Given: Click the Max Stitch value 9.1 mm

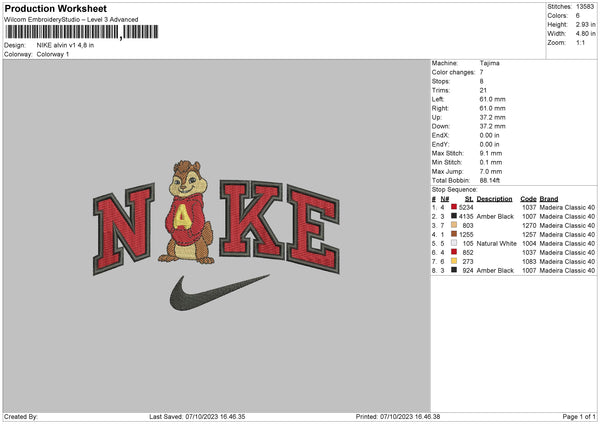Looking at the screenshot, I should [x=491, y=153].
